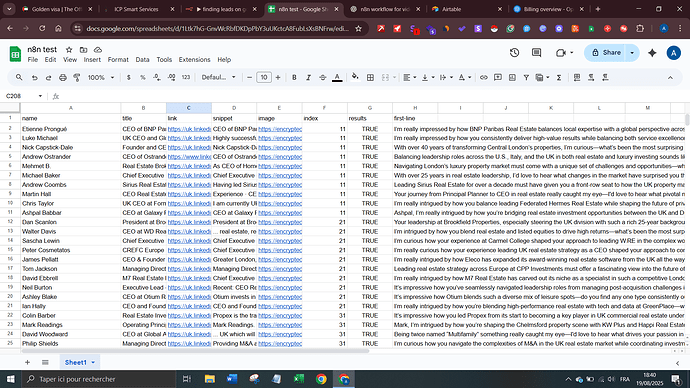
Task: Open the search menus magnifier icon
Action: coord(19,77)
